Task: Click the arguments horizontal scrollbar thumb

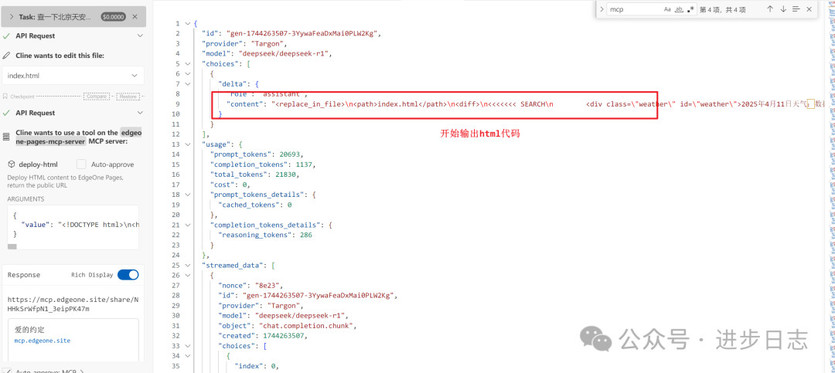Action: (x=12, y=247)
